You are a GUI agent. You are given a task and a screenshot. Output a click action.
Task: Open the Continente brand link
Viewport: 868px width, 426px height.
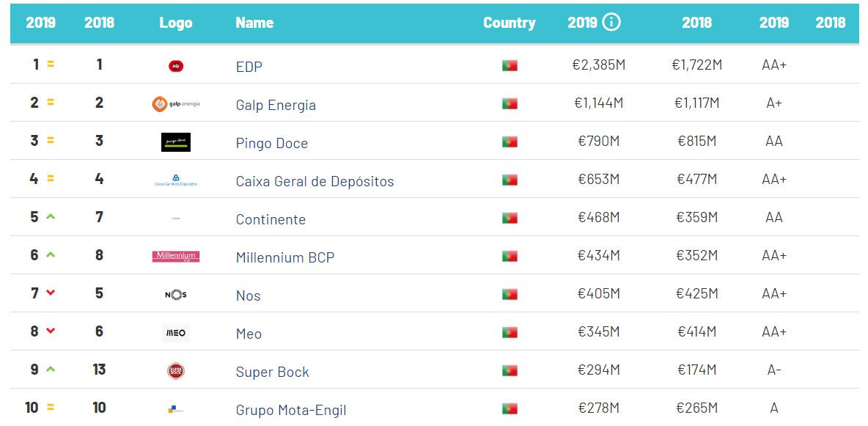click(x=271, y=219)
